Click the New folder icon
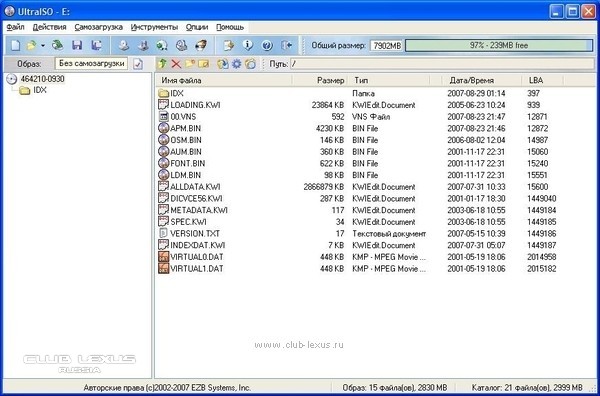Image resolution: width=600 pixels, height=396 pixels. coord(190,64)
